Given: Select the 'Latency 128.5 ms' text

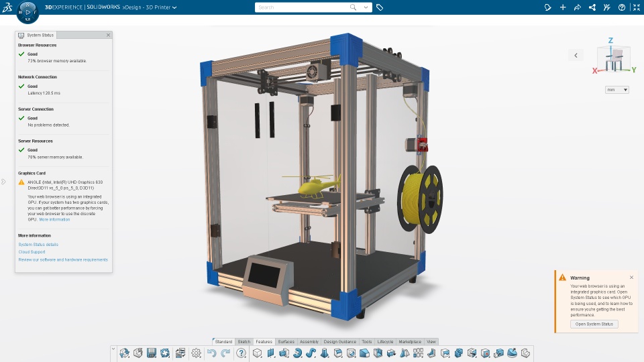Looking at the screenshot, I should pyautogui.click(x=44, y=93).
